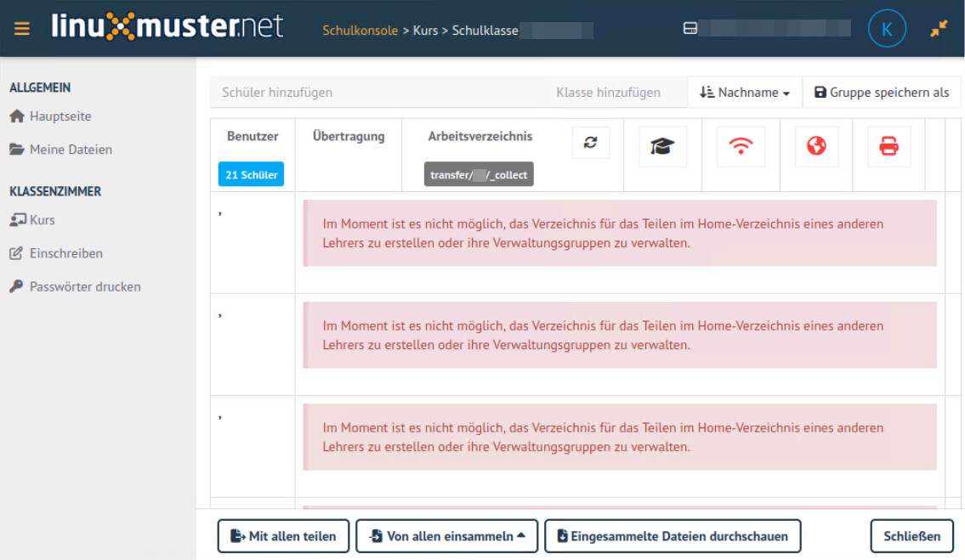Screen dimensions: 965x560
Task: Toggle the red printer access icon
Action: pyautogui.click(x=888, y=147)
